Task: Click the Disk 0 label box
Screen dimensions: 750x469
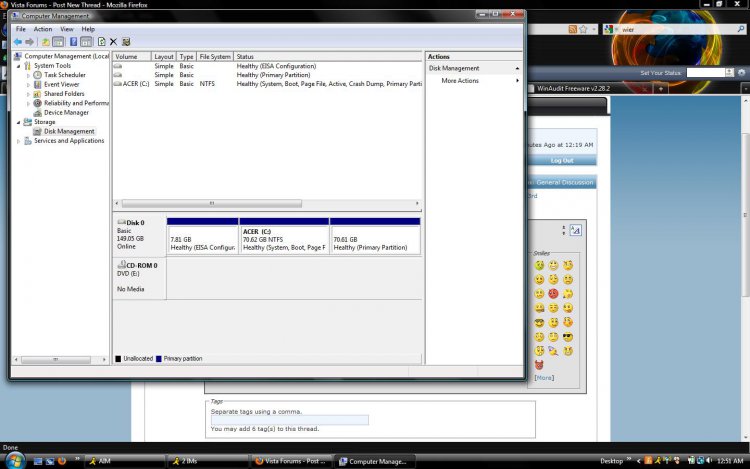Action: pyautogui.click(x=139, y=235)
